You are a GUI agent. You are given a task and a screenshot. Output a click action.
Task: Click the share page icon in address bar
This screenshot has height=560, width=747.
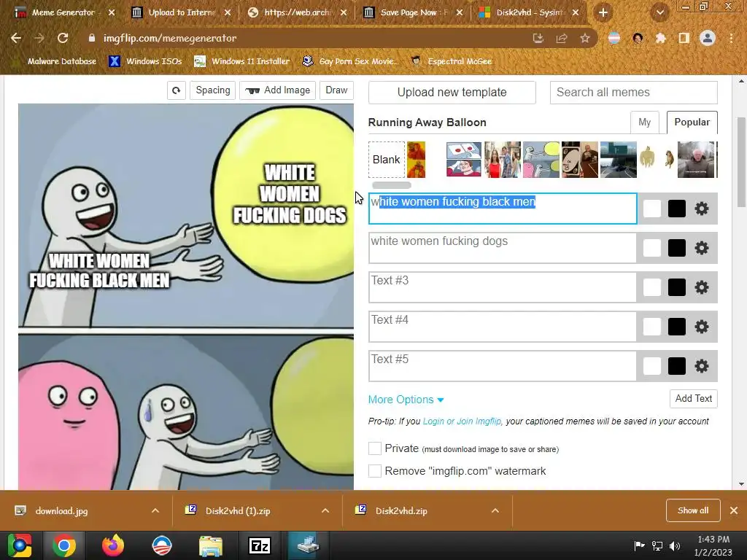(x=562, y=38)
